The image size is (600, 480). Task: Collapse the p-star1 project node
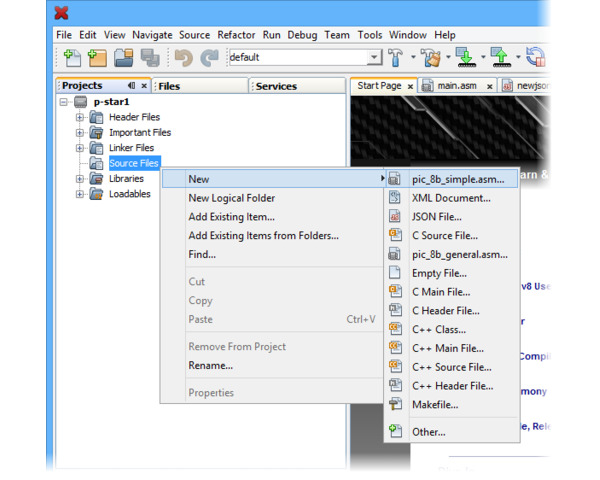(x=65, y=102)
